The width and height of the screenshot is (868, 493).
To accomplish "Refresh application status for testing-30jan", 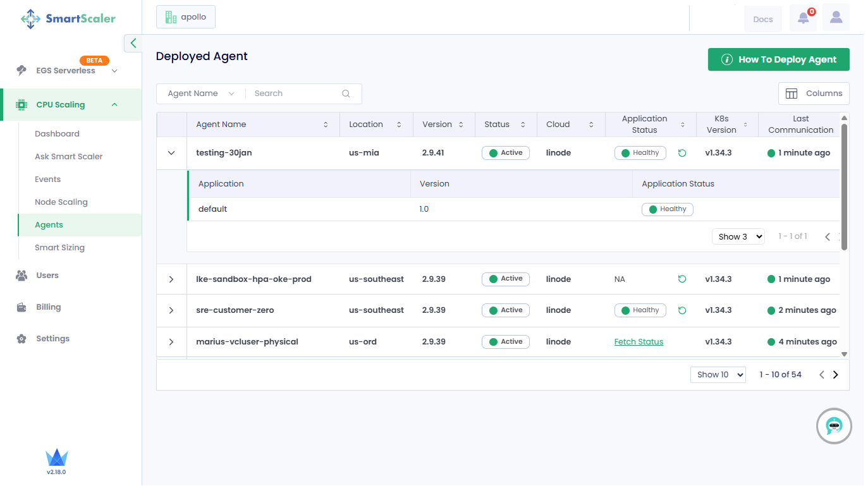I will [682, 153].
